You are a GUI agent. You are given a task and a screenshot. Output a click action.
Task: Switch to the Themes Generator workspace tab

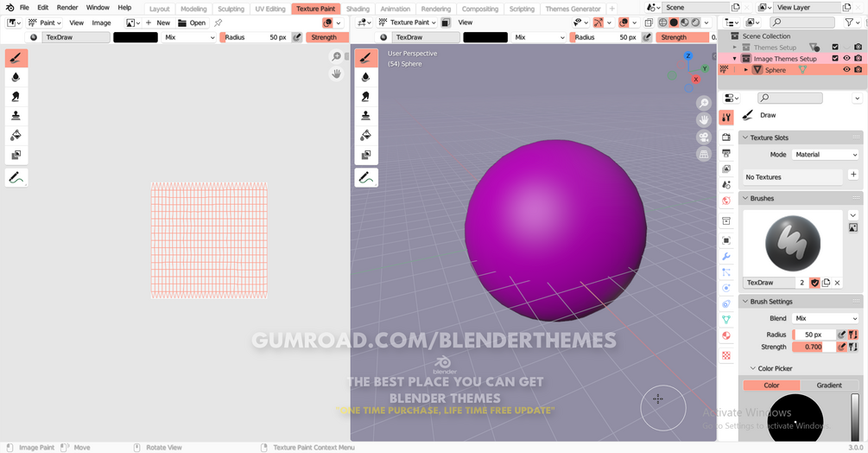pyautogui.click(x=573, y=9)
